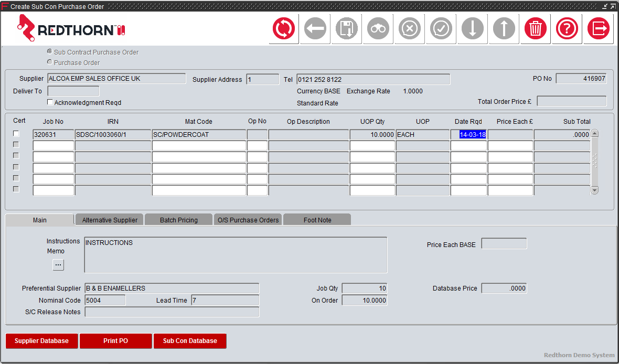Click the cancel (X) toolbar icon
This screenshot has height=364, width=619.
(x=409, y=29)
